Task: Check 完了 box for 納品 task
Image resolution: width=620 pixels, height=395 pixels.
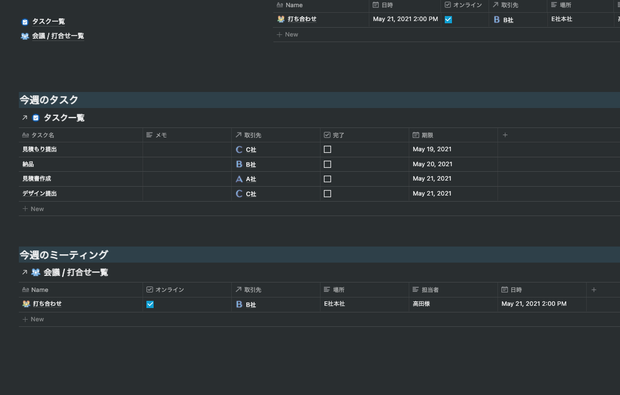Action: coord(327,164)
